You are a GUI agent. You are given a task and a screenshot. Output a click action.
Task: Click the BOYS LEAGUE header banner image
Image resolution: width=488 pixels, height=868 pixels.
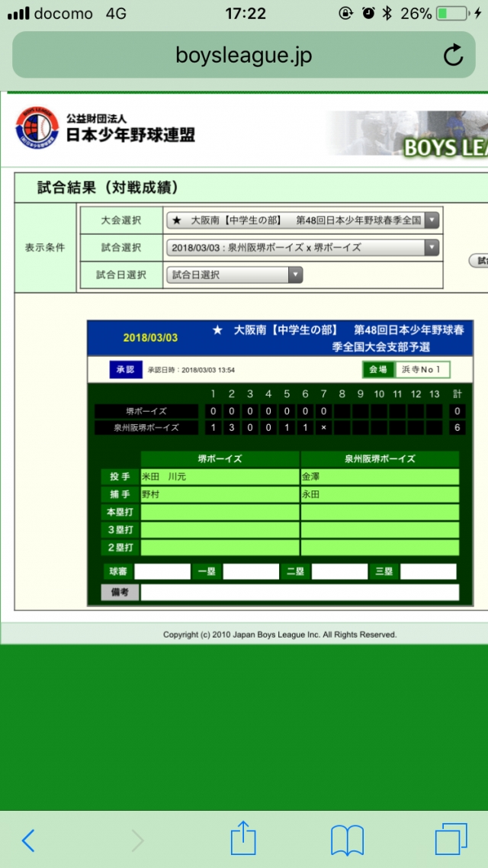click(x=408, y=136)
